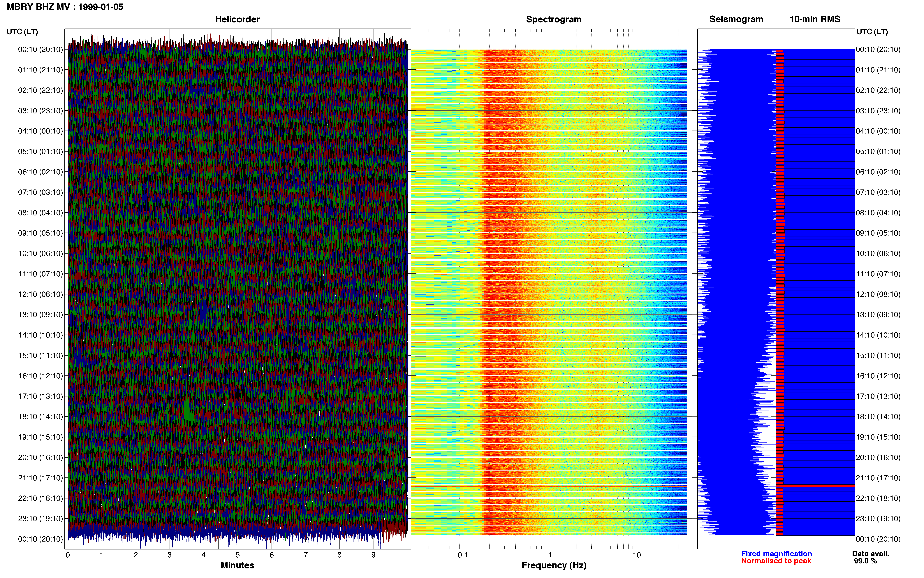
Task: Click right time label 13:10 (09:10)
Action: coord(878,315)
